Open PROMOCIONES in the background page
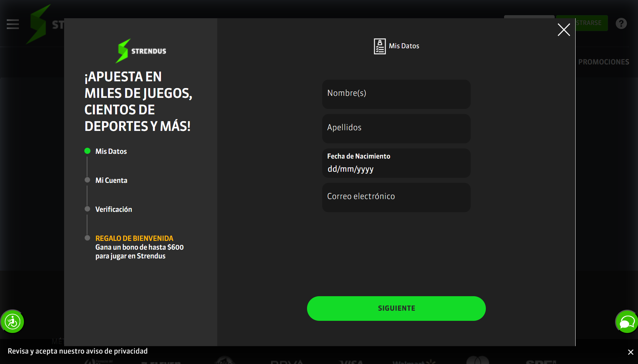Viewport: 638px width, 364px height. coord(604,62)
